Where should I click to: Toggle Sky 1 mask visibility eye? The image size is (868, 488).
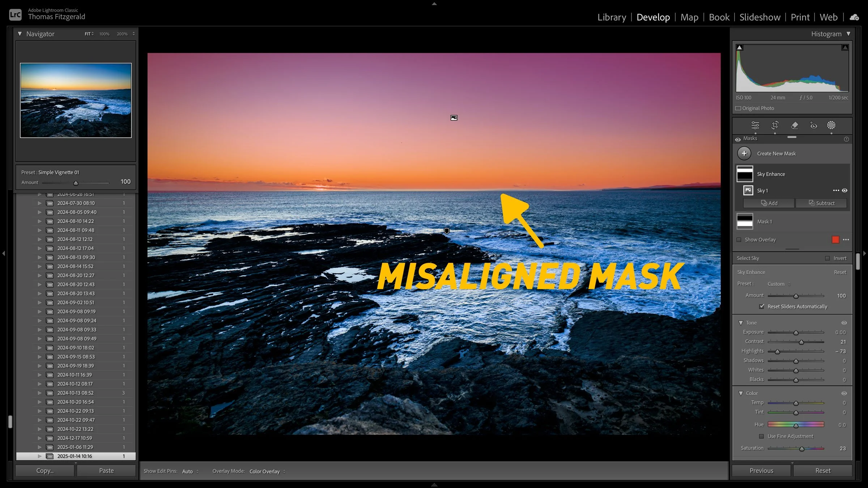click(845, 191)
